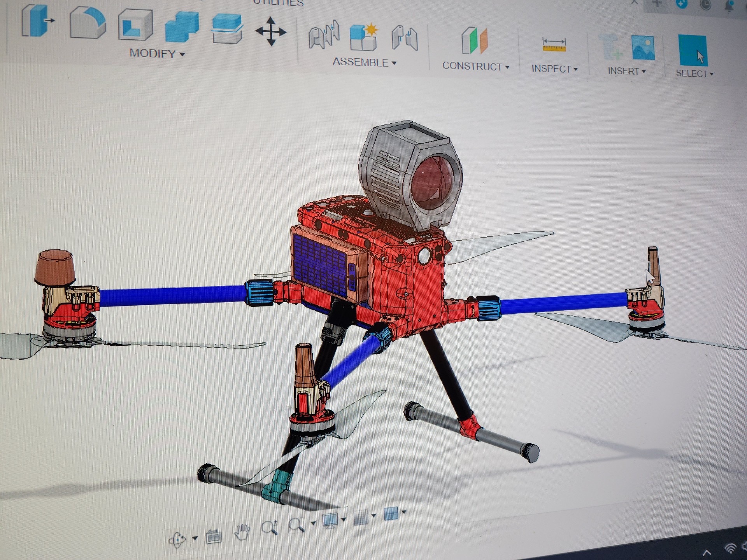Screen dimensions: 747x560
Task: Click the Grid and Snaps icon
Action: [x=361, y=517]
